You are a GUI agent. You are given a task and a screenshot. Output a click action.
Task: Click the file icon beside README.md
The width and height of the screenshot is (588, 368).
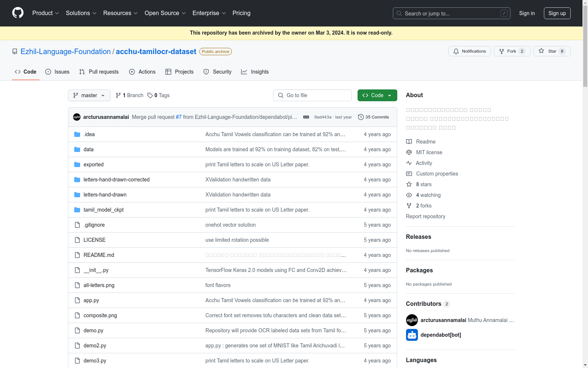[x=77, y=255]
